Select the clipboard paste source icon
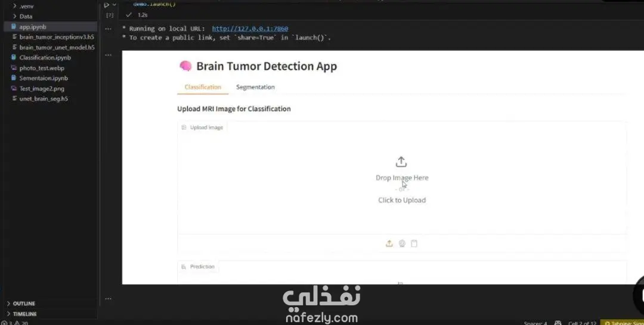This screenshot has height=325, width=644. 414,244
